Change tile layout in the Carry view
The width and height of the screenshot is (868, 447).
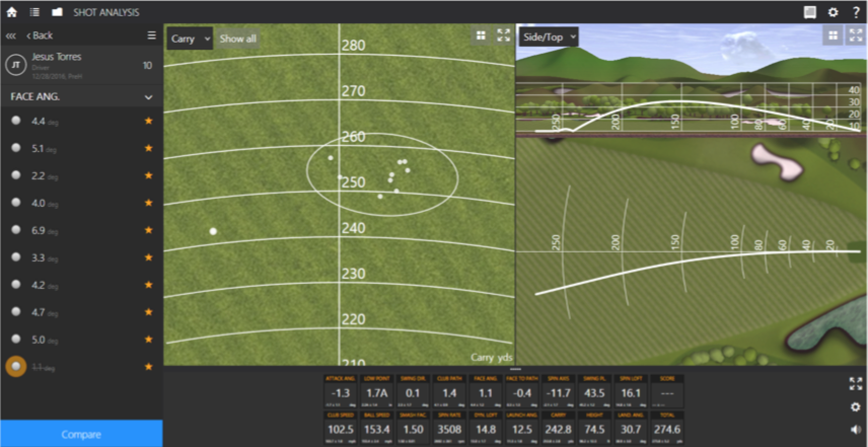[x=481, y=35]
